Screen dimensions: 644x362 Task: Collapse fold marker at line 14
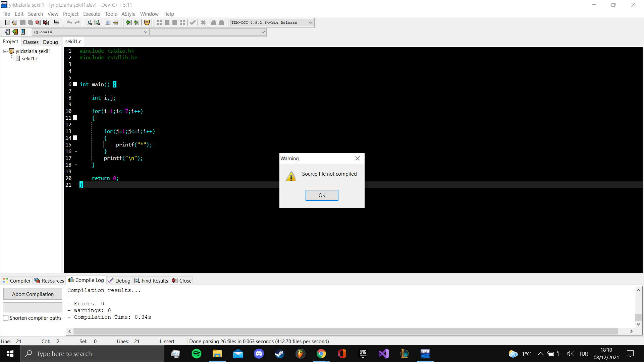point(75,138)
